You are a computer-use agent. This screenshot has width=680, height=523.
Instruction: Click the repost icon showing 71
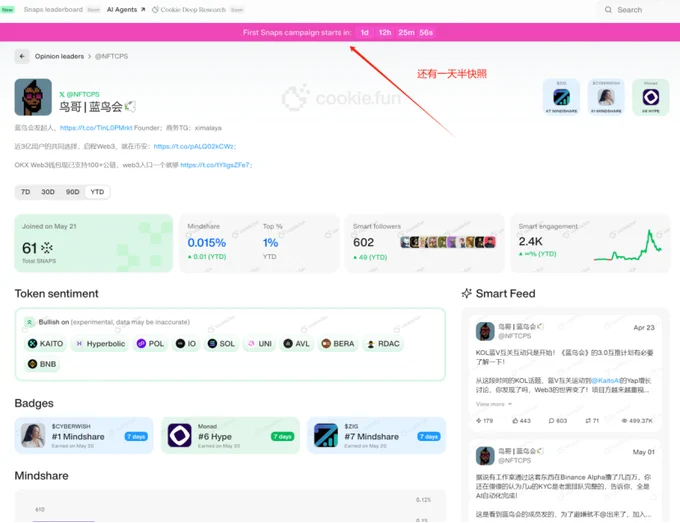tap(588, 421)
